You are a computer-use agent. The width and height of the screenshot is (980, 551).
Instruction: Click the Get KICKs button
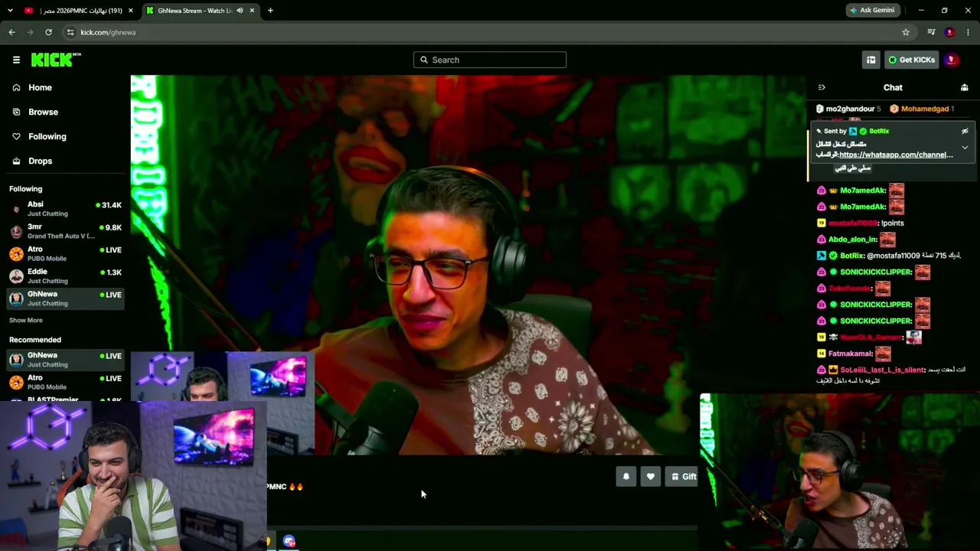pyautogui.click(x=911, y=60)
